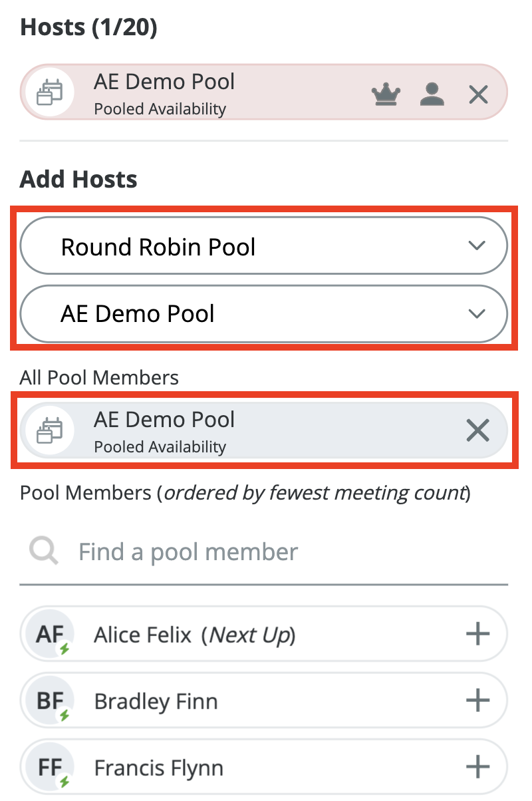The height and width of the screenshot is (801, 532).
Task: Click the FF avatar for Francis Flynn
Action: (50, 768)
